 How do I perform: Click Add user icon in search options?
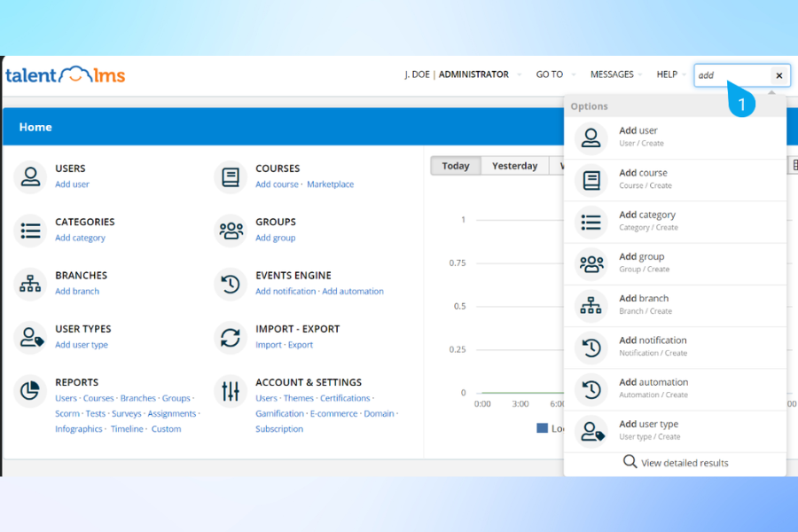click(x=591, y=138)
